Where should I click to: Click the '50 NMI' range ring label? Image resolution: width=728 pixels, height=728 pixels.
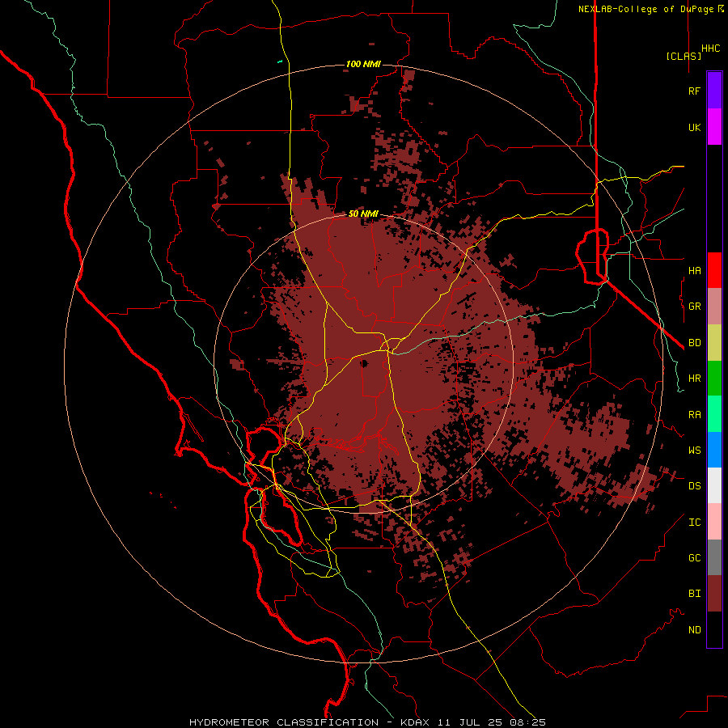pos(363,214)
